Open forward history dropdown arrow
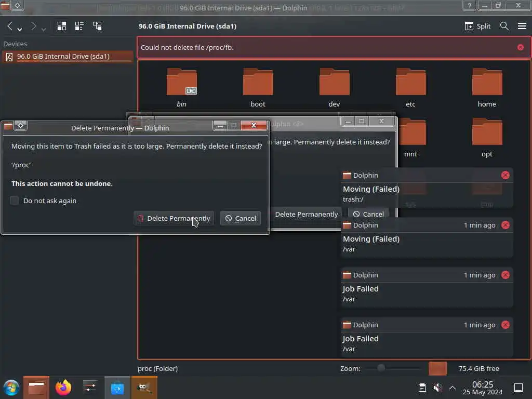 (x=44, y=30)
